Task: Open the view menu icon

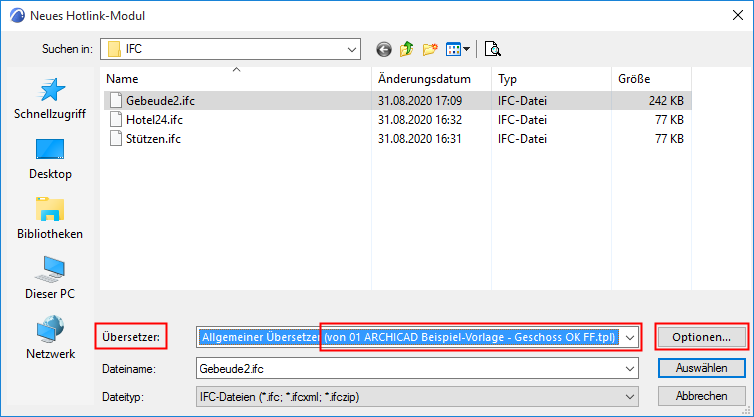Action: pyautogui.click(x=453, y=49)
